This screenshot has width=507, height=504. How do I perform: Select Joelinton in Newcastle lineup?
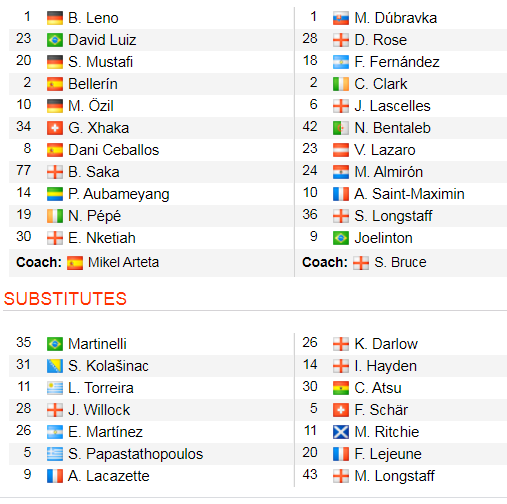coord(383,238)
